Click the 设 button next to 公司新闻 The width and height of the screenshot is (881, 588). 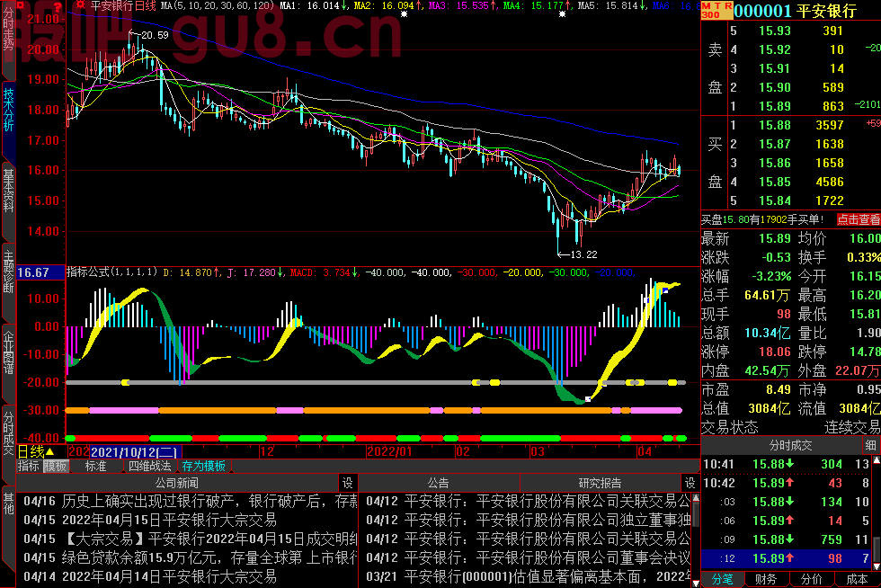(x=348, y=483)
